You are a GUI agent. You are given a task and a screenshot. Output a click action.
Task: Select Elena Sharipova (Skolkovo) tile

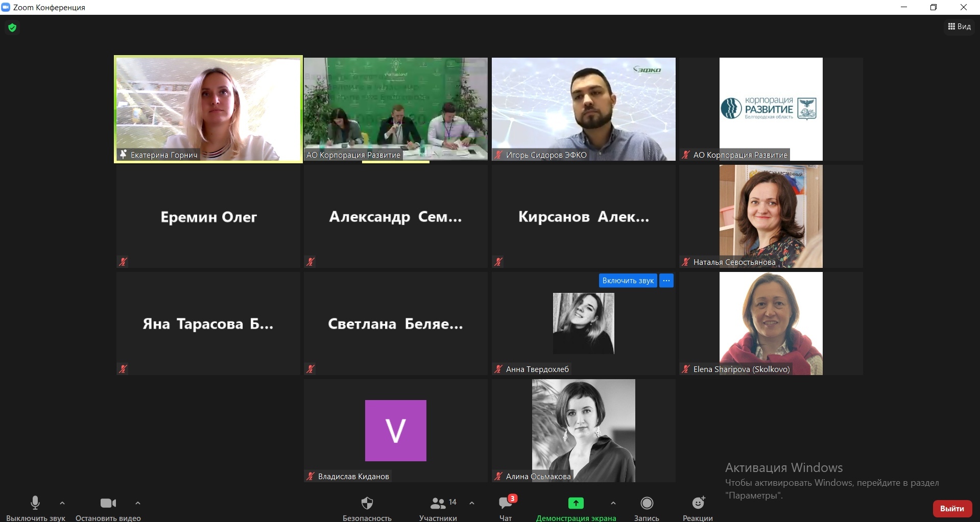click(x=771, y=324)
